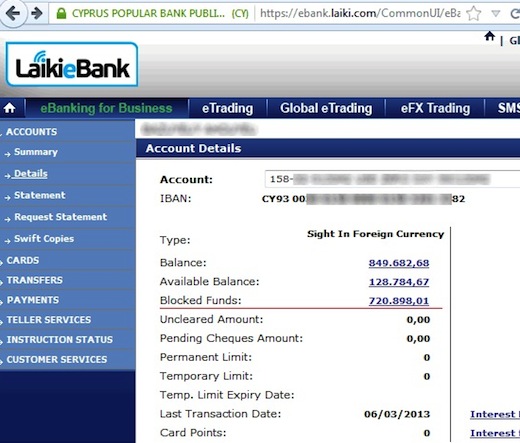The width and height of the screenshot is (520, 443).
Task: Open the eTrading tab
Action: pos(227,108)
